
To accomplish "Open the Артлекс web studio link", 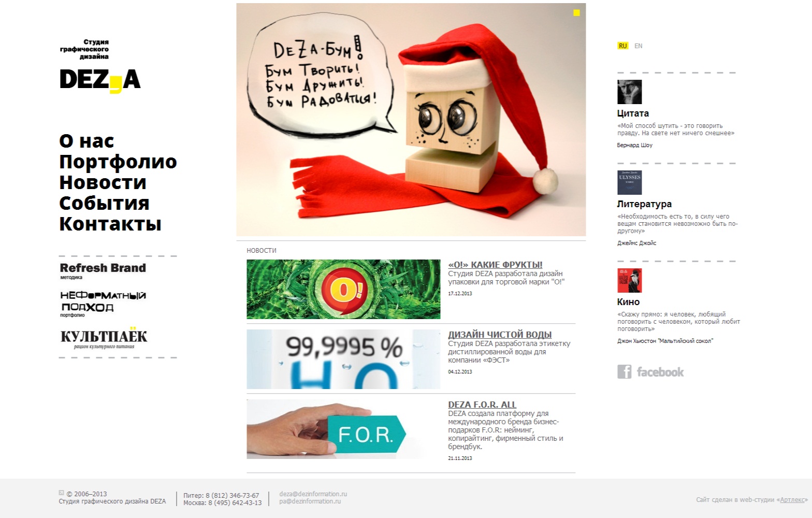I will click(x=792, y=500).
